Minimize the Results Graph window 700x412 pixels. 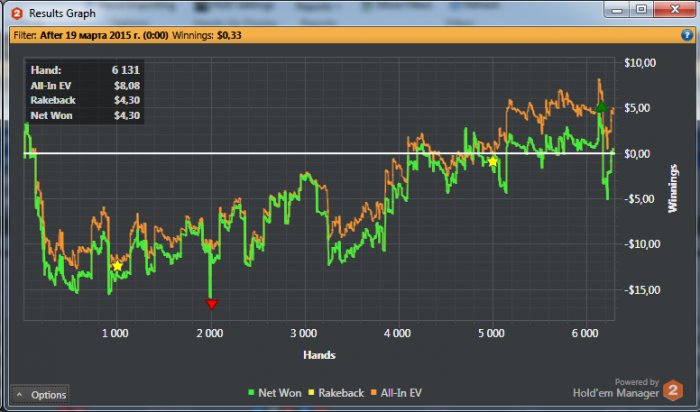pyautogui.click(x=617, y=10)
